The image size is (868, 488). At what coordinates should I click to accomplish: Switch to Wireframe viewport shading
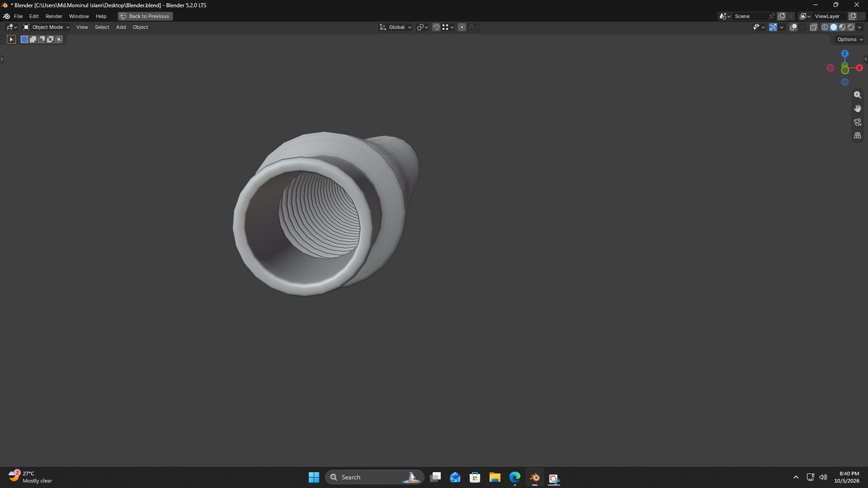click(825, 27)
